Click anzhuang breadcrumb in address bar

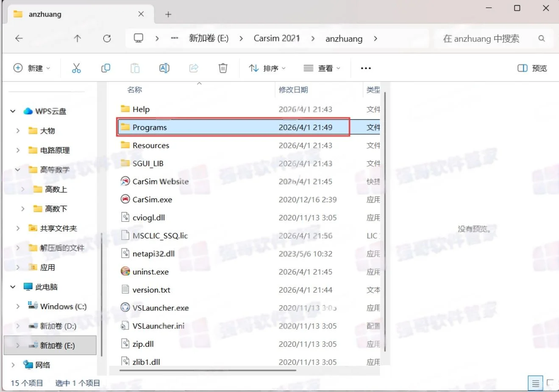coord(344,39)
